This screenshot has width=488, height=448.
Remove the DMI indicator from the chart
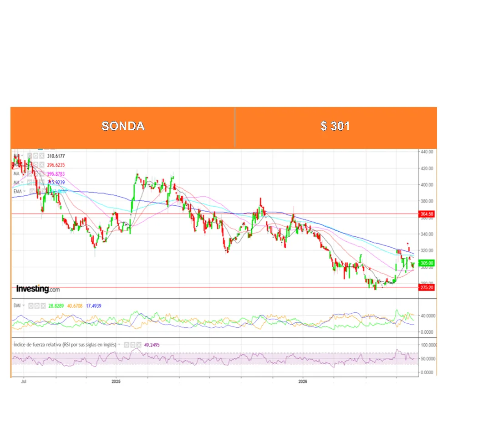tap(43, 305)
